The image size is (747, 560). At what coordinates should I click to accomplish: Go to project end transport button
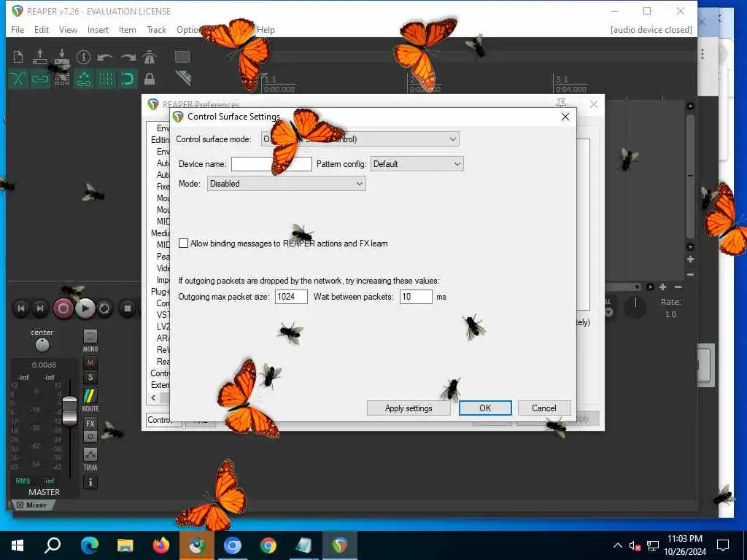[x=41, y=308]
